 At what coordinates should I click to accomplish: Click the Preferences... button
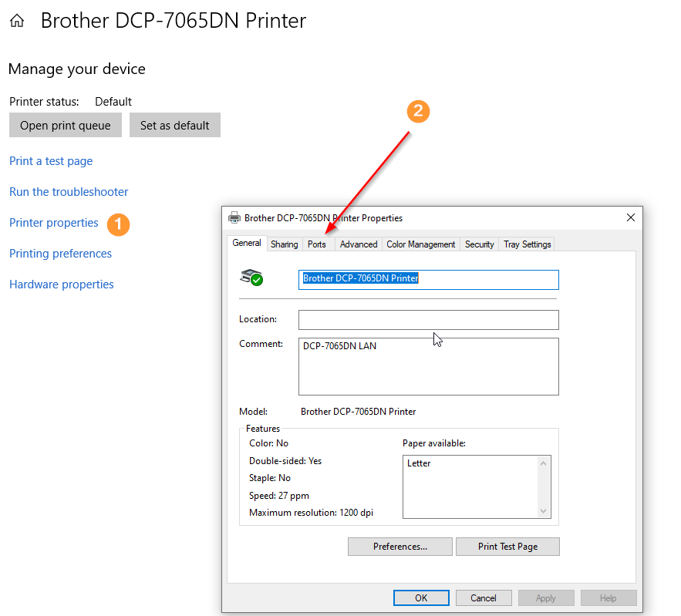pyautogui.click(x=400, y=547)
